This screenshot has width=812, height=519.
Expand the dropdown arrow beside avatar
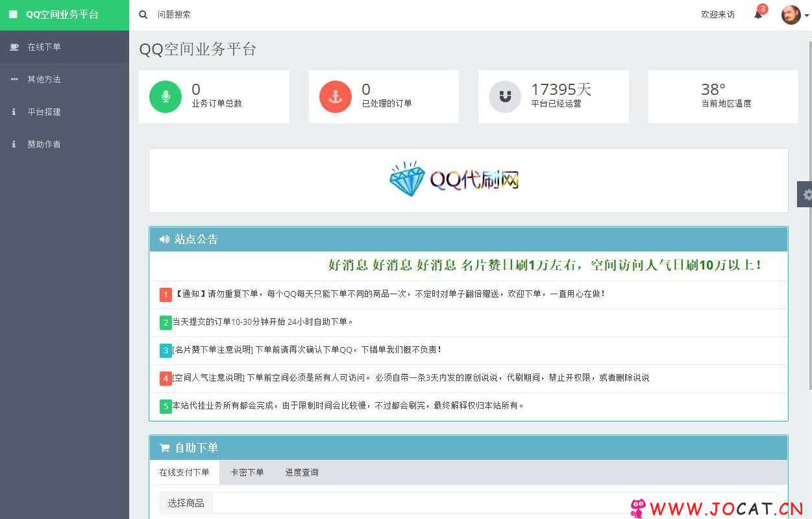click(x=807, y=15)
